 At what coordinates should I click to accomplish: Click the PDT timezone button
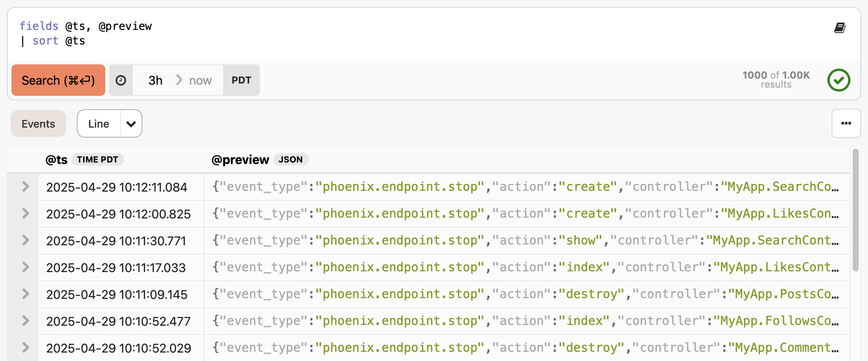point(241,80)
